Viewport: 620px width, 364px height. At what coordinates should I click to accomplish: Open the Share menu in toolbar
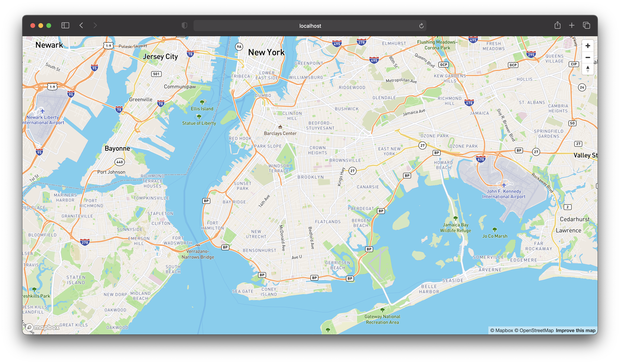tap(557, 25)
